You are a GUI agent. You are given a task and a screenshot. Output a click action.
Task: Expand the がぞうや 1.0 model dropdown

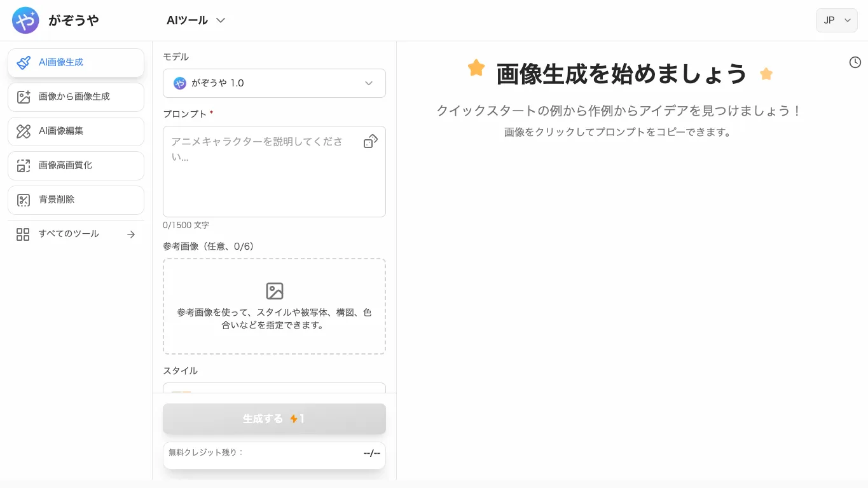pos(274,83)
